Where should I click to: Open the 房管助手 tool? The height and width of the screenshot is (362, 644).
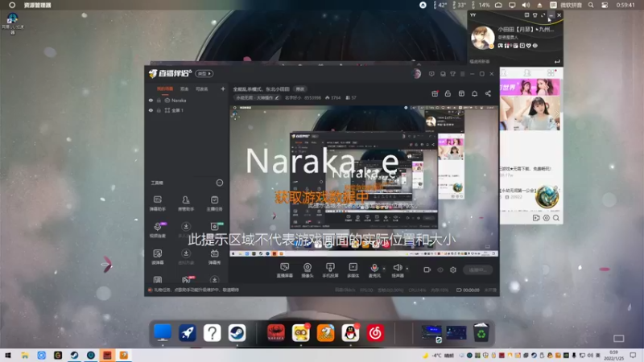click(186, 204)
